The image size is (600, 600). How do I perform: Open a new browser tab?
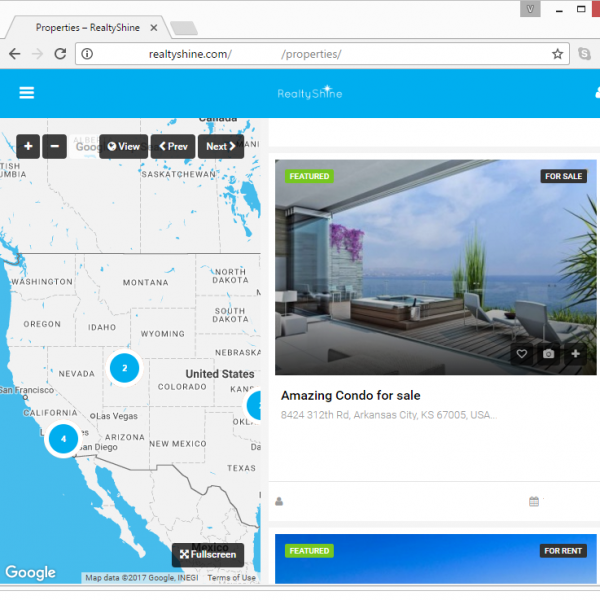(x=184, y=28)
